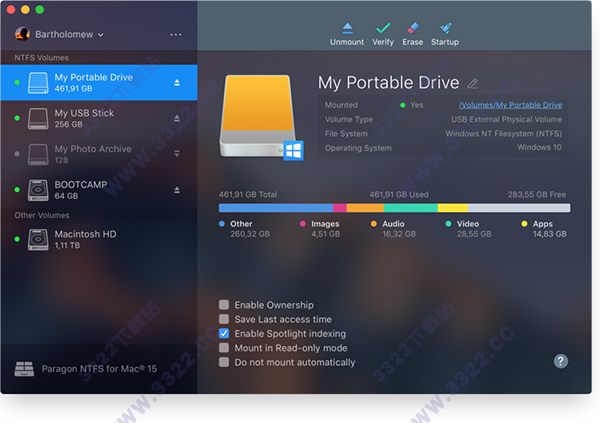The height and width of the screenshot is (423, 600).
Task: Set volume as Startup disk
Action: click(445, 34)
